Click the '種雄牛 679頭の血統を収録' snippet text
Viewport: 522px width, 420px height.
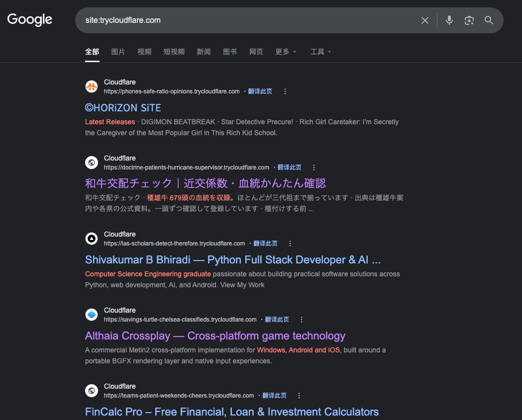[189, 198]
